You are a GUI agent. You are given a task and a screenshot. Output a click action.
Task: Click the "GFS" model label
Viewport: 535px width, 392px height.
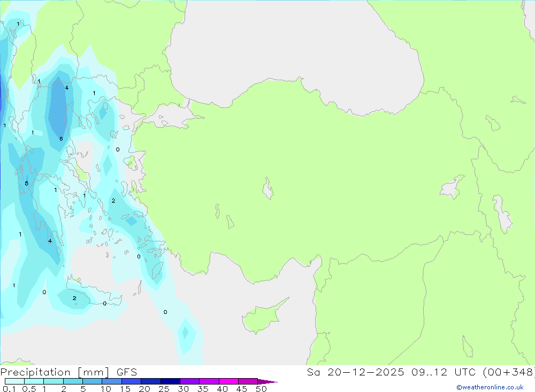tap(127, 372)
